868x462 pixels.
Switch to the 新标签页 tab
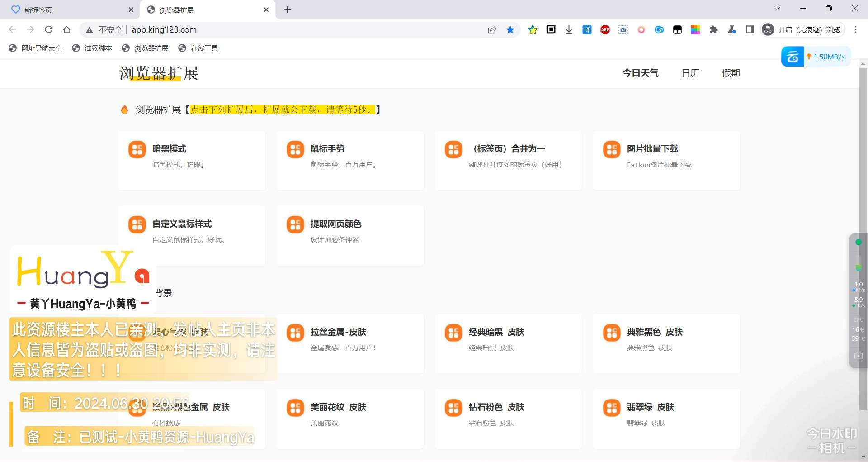click(68, 10)
